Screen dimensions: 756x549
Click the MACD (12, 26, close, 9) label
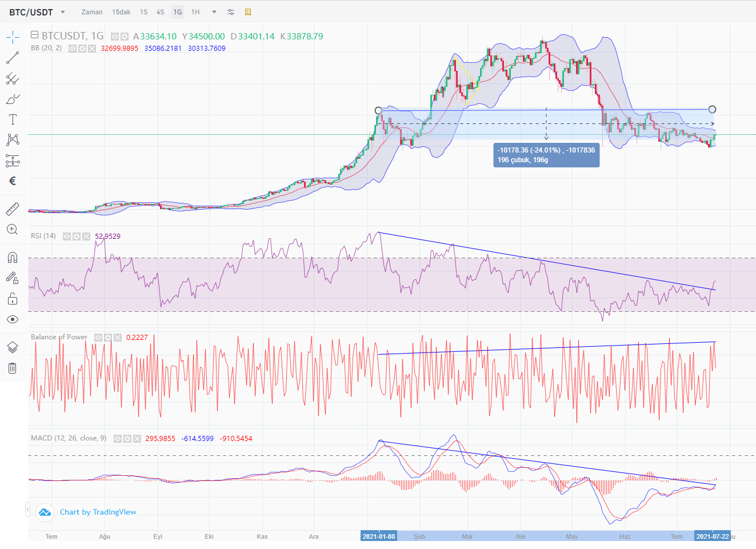pyautogui.click(x=69, y=438)
